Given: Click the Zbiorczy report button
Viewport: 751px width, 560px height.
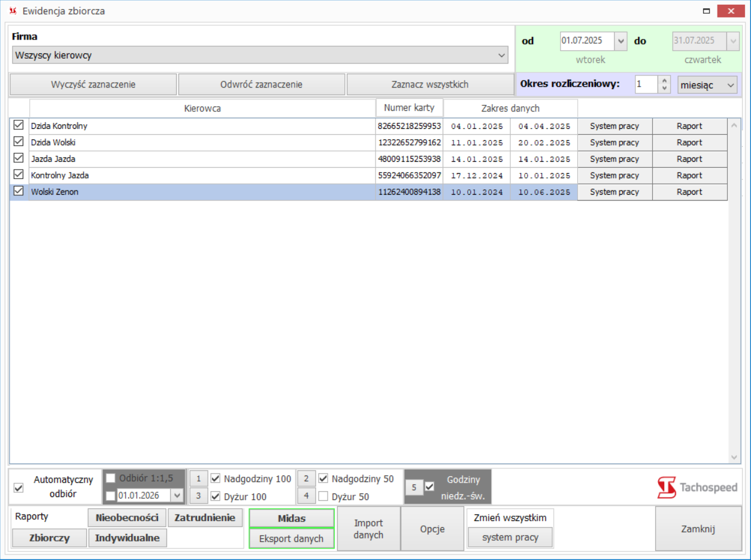Looking at the screenshot, I should 50,538.
